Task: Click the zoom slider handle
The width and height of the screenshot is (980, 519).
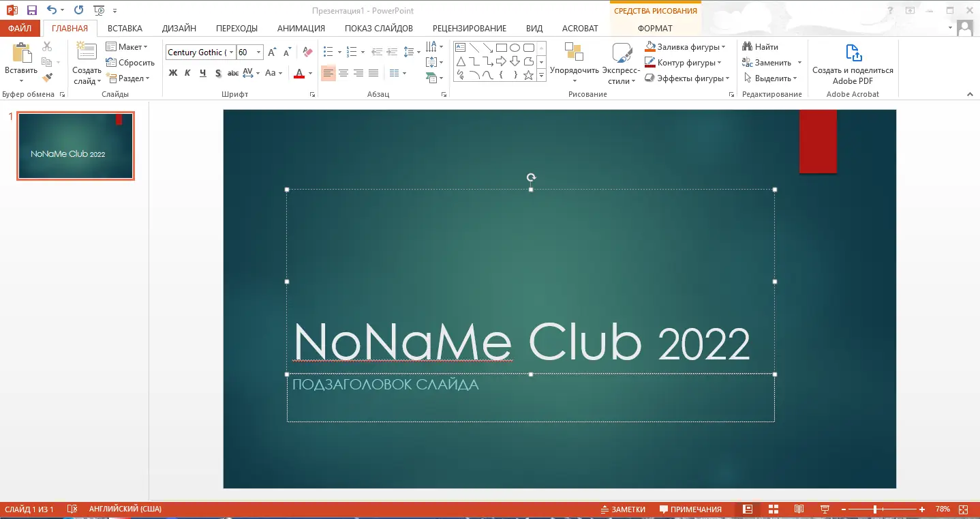Action: click(x=875, y=509)
